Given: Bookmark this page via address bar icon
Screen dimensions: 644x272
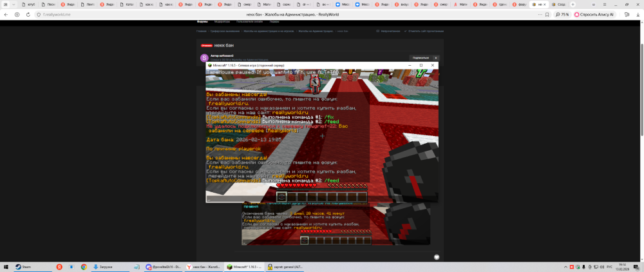Looking at the screenshot, I should click(547, 14).
